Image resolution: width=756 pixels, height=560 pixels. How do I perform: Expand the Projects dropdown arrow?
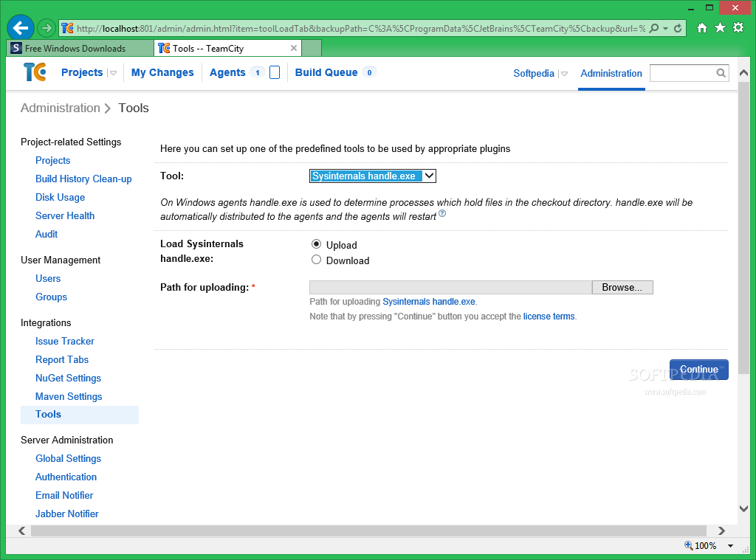pos(113,73)
